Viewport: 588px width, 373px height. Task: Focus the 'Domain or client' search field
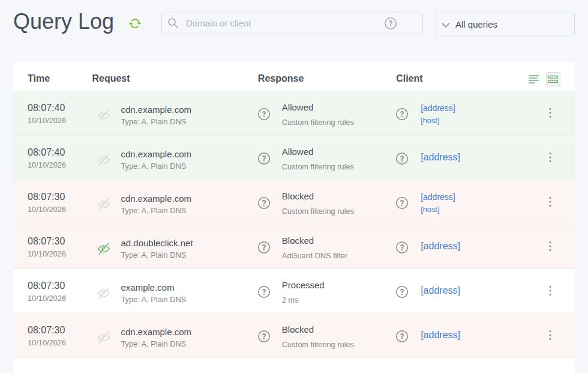[x=292, y=23]
